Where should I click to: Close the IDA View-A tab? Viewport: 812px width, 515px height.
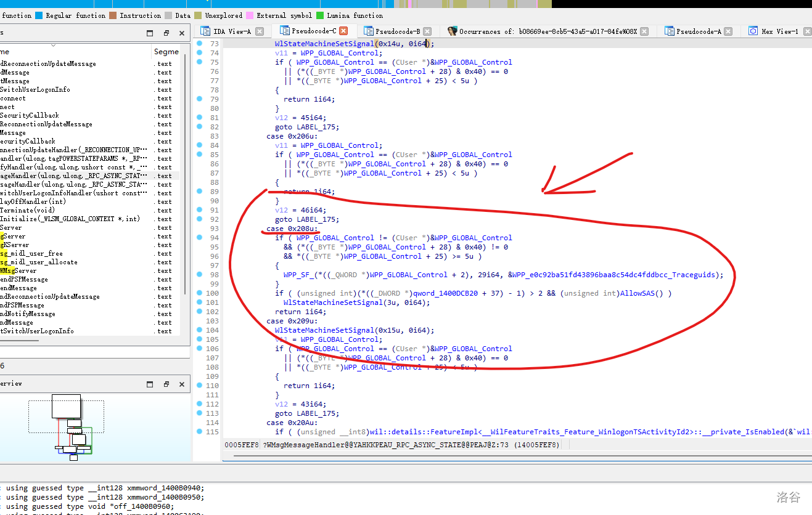pyautogui.click(x=260, y=31)
